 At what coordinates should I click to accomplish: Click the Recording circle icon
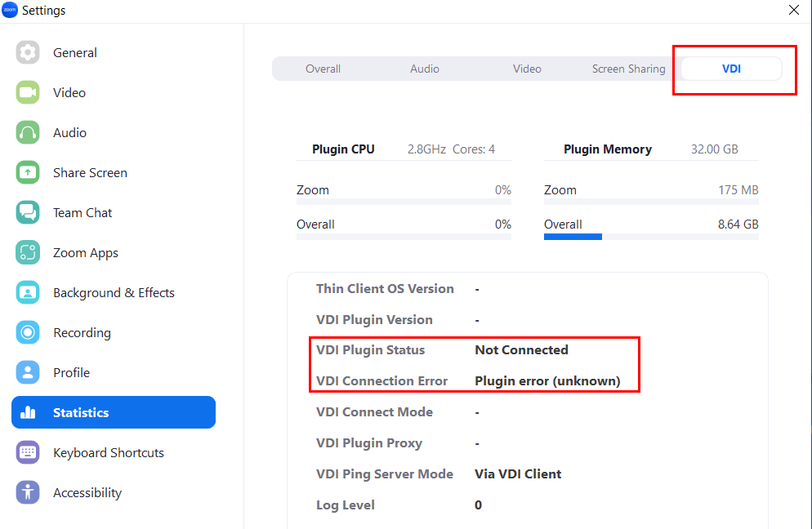(x=28, y=333)
